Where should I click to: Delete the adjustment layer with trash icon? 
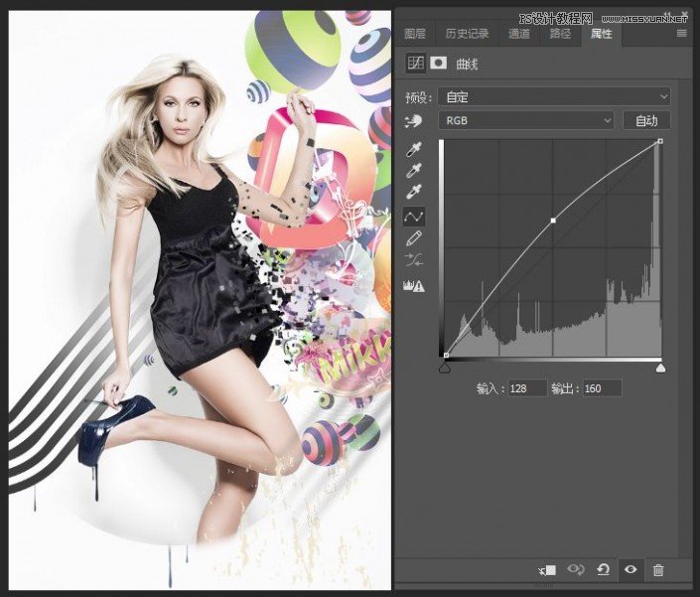[x=657, y=569]
